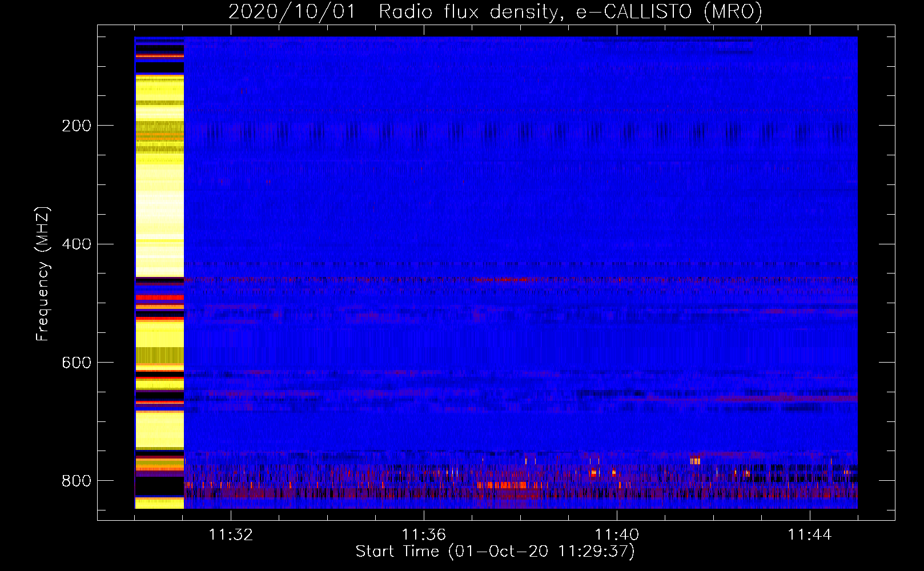Click the "Frequency (MHZ)" axis label
Screen dimensions: 924x571
[x=43, y=274]
